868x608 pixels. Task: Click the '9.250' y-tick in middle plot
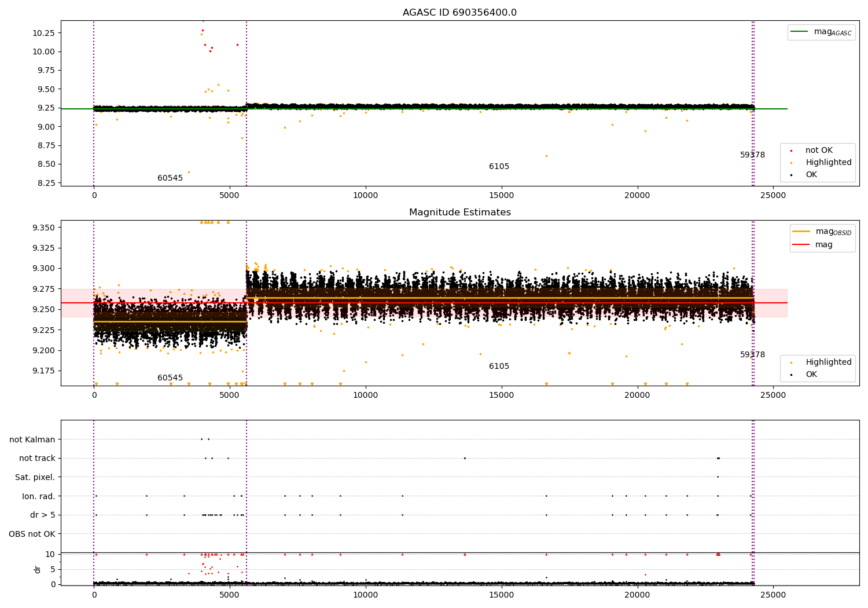click(44, 309)
